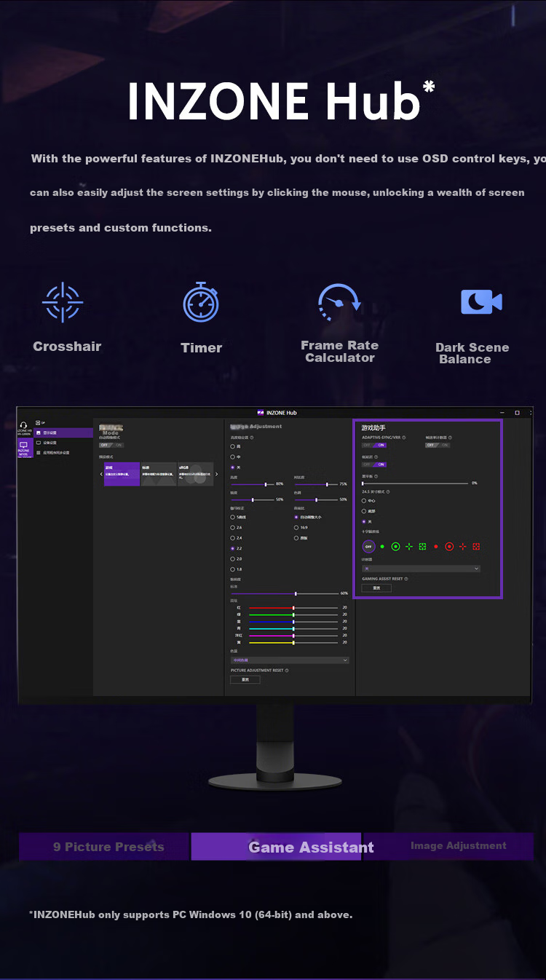Image resolution: width=546 pixels, height=980 pixels.
Task: Open the device settings sidebar item
Action: coord(64,443)
